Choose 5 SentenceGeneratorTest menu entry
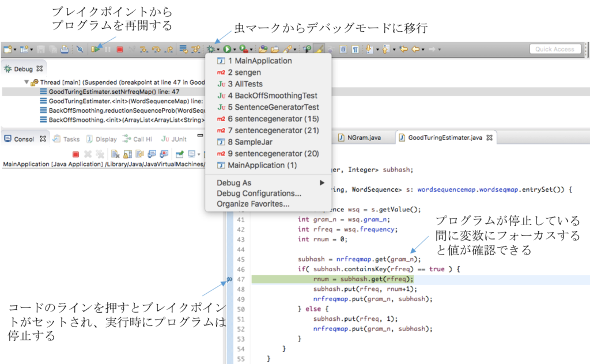This screenshot has height=364, width=590. click(268, 108)
